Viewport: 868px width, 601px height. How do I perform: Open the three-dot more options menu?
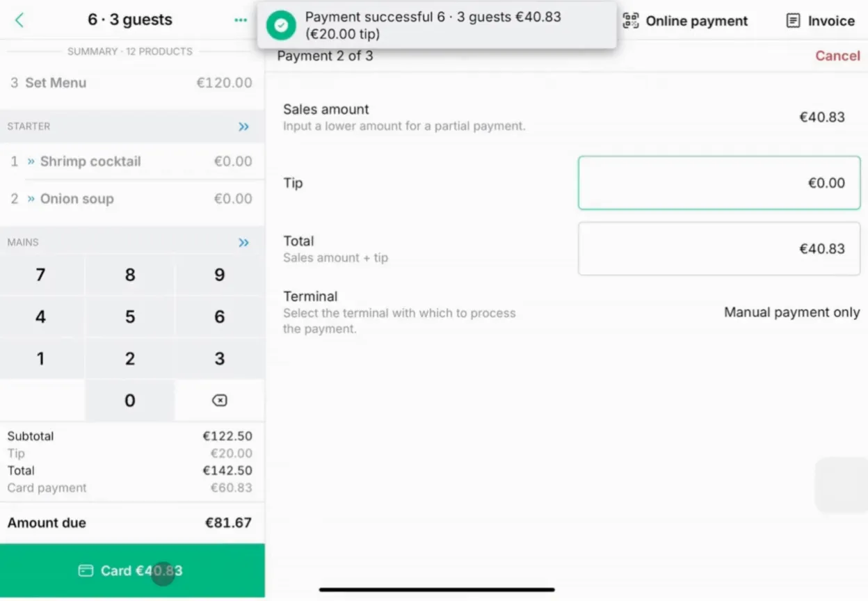pyautogui.click(x=241, y=20)
